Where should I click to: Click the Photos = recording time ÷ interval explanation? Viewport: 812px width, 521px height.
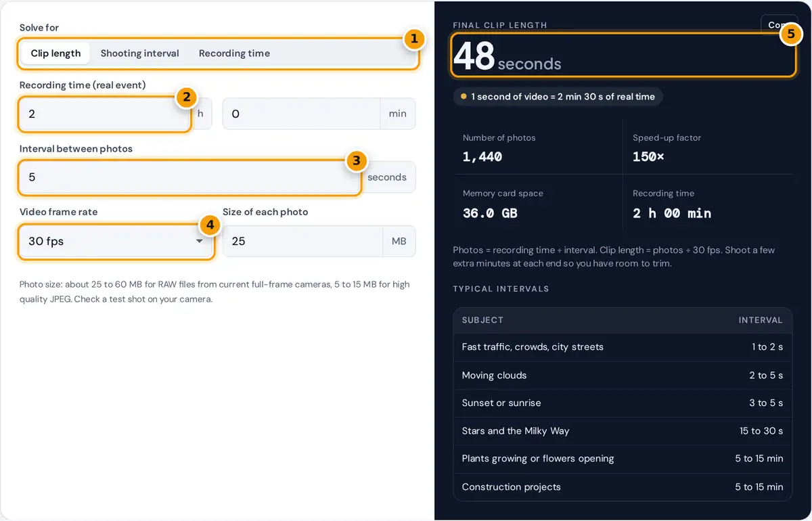pyautogui.click(x=614, y=256)
